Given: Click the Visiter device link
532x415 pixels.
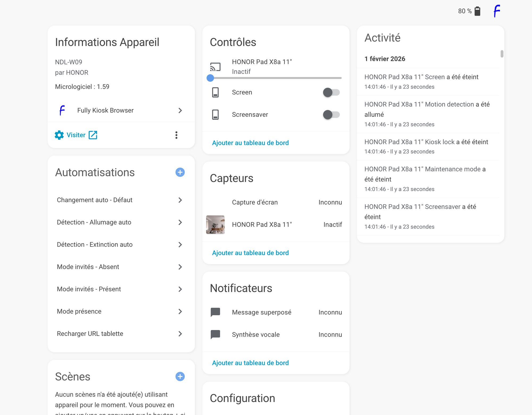Looking at the screenshot, I should pyautogui.click(x=76, y=135).
